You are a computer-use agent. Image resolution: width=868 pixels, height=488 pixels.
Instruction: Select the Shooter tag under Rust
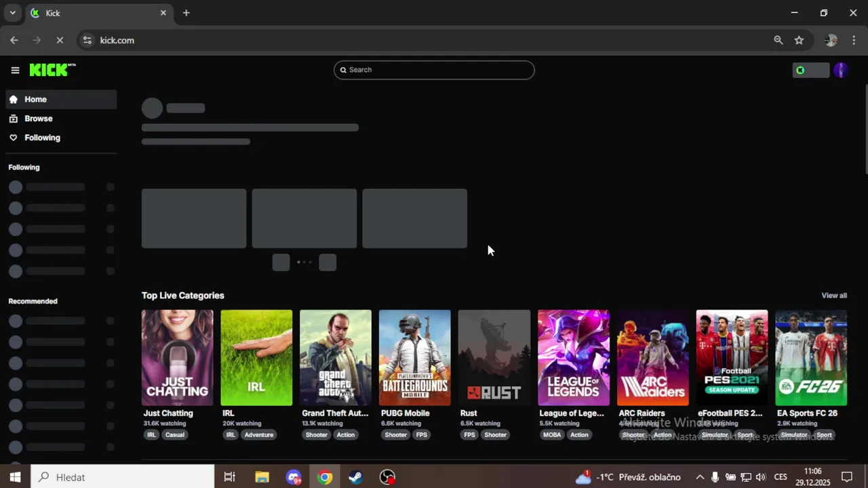495,435
